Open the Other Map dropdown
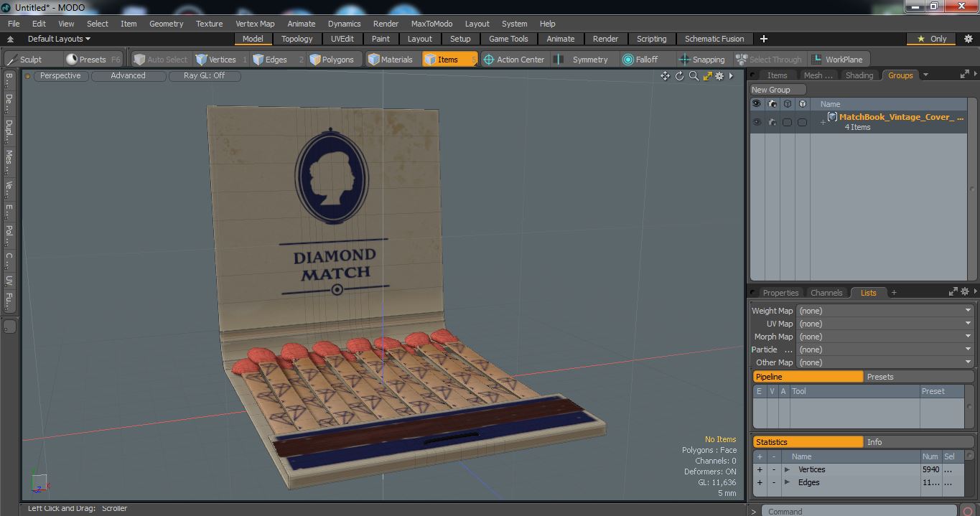The image size is (980, 516). [x=885, y=362]
